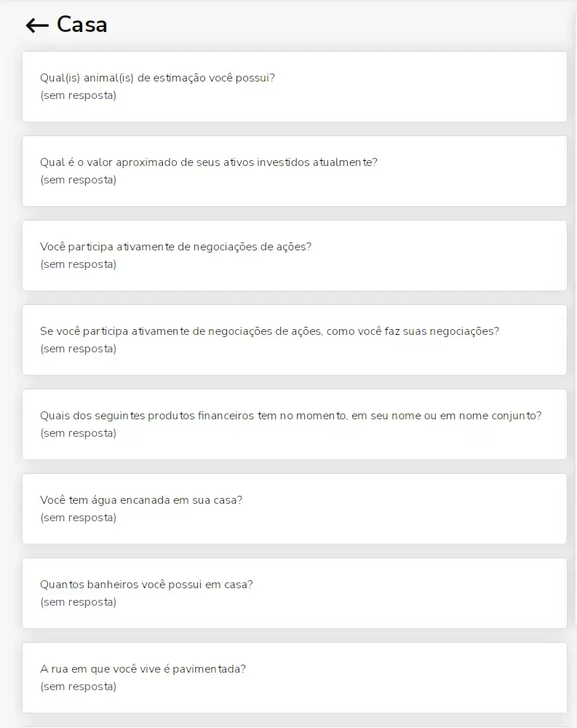Open the question 'como você faz suas negociações?'
This screenshot has height=728, width=577.
(x=294, y=340)
